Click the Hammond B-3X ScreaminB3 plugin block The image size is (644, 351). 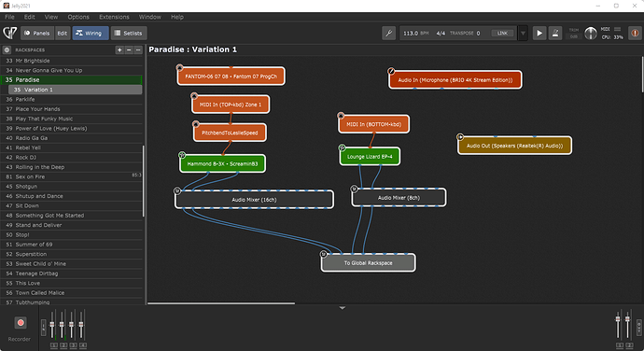223,163
